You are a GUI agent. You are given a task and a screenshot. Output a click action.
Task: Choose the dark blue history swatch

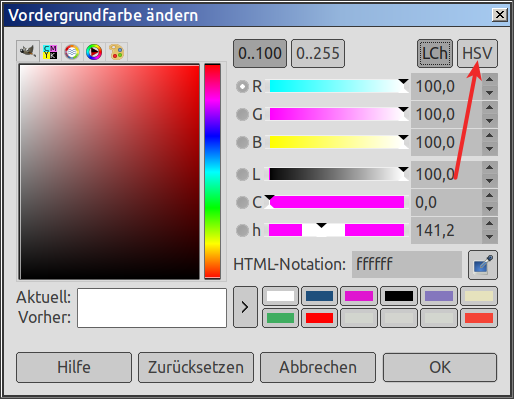pos(319,296)
